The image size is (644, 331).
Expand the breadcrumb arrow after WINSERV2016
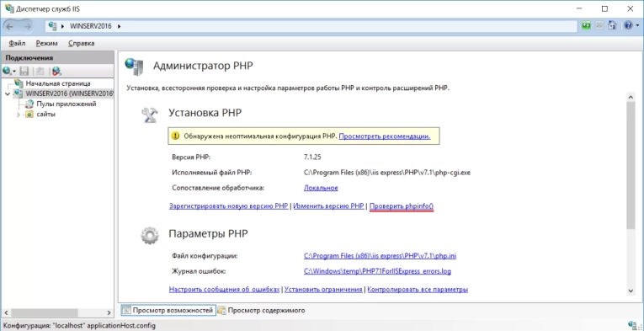point(119,26)
